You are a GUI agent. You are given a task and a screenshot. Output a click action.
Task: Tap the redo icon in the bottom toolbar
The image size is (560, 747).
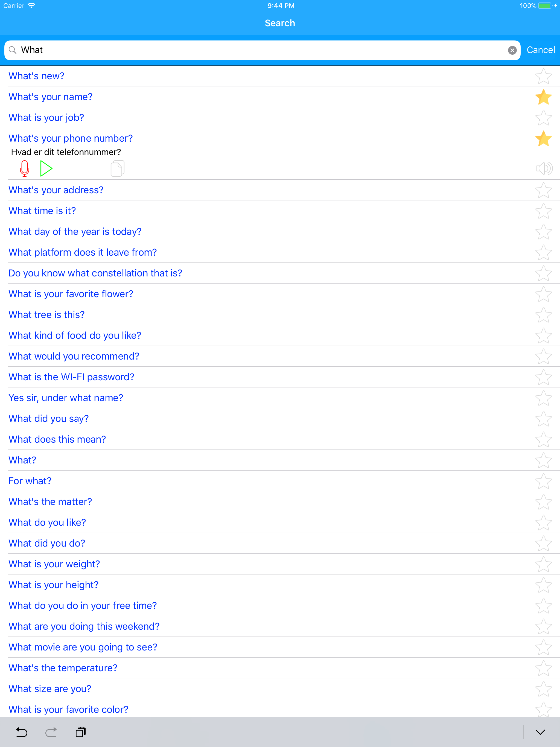51,732
